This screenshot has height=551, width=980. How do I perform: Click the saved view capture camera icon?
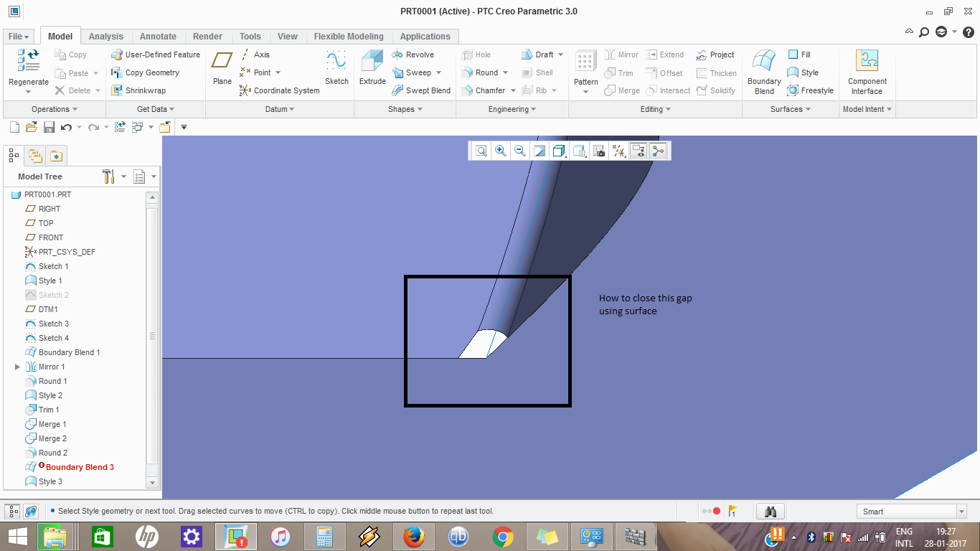(x=598, y=151)
